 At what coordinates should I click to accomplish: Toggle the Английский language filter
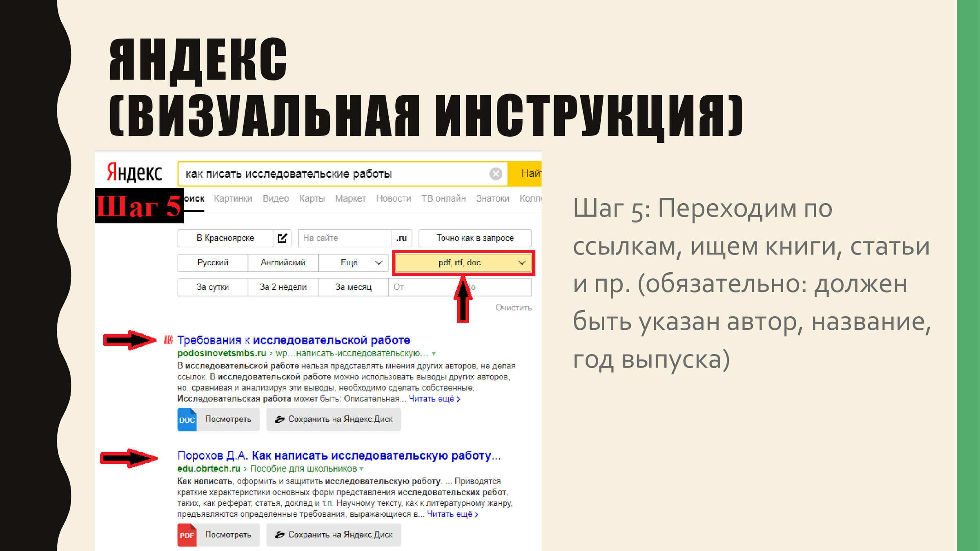coord(283,262)
